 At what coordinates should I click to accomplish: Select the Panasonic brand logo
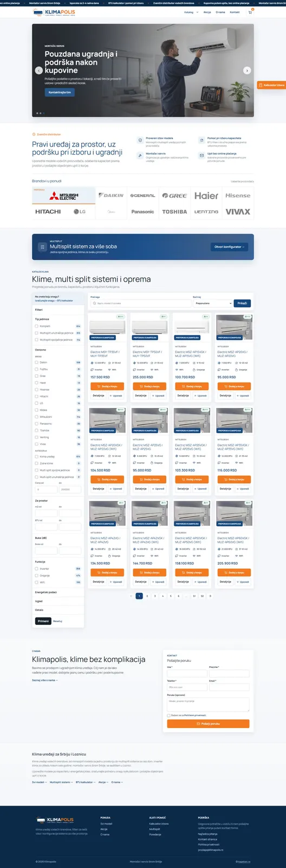coord(143,212)
